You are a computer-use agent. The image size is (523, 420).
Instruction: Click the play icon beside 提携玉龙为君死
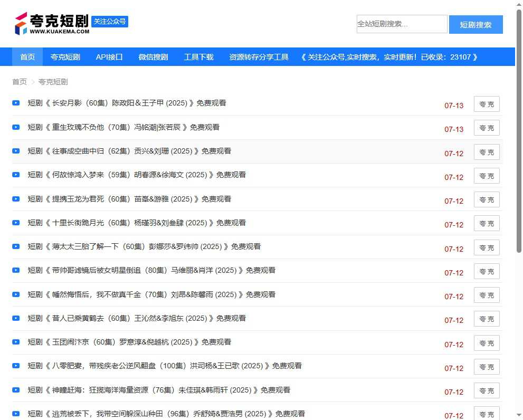pos(15,198)
